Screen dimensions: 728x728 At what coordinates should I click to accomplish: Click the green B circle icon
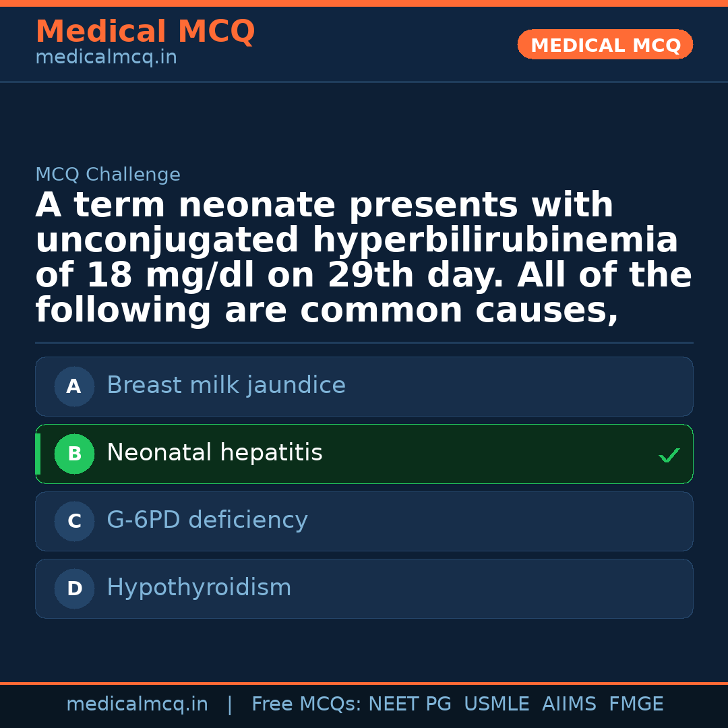[74, 454]
